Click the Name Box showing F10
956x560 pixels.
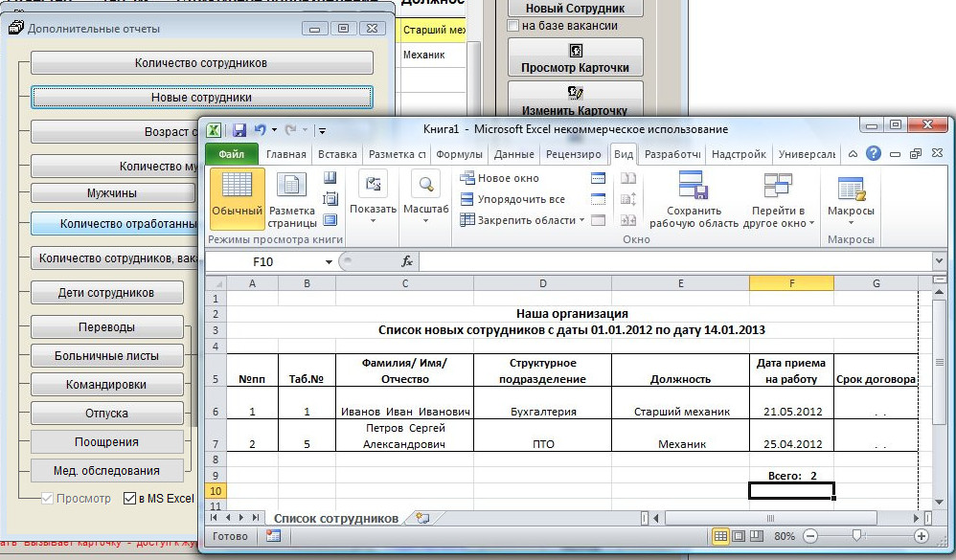[263, 261]
